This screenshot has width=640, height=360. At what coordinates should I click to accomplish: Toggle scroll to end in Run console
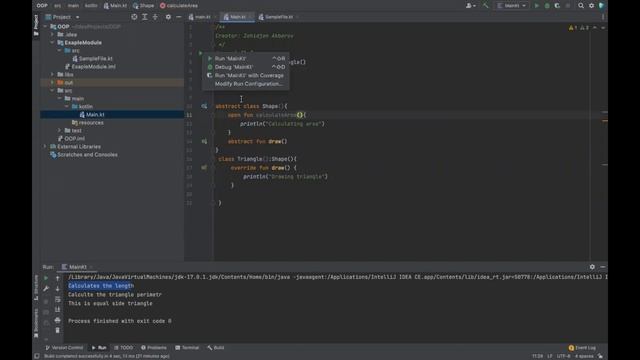pos(58,309)
